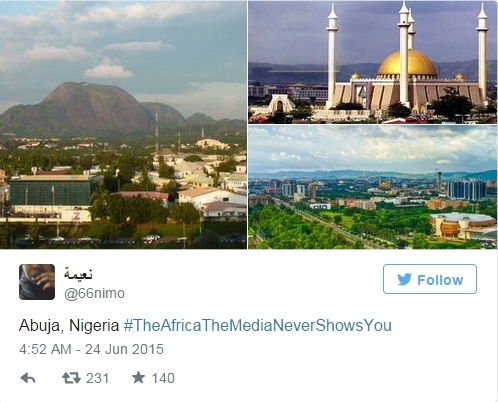View the Aso Rock mountain photo
This screenshot has width=498, height=402.
pos(123,125)
